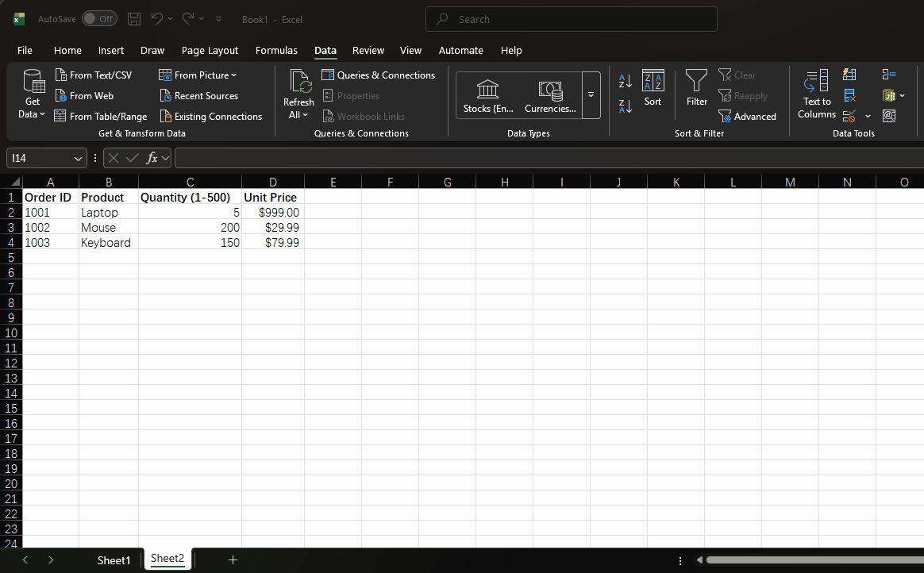Launch Text to Columns
Image resolution: width=924 pixels, height=573 pixels.
(816, 95)
